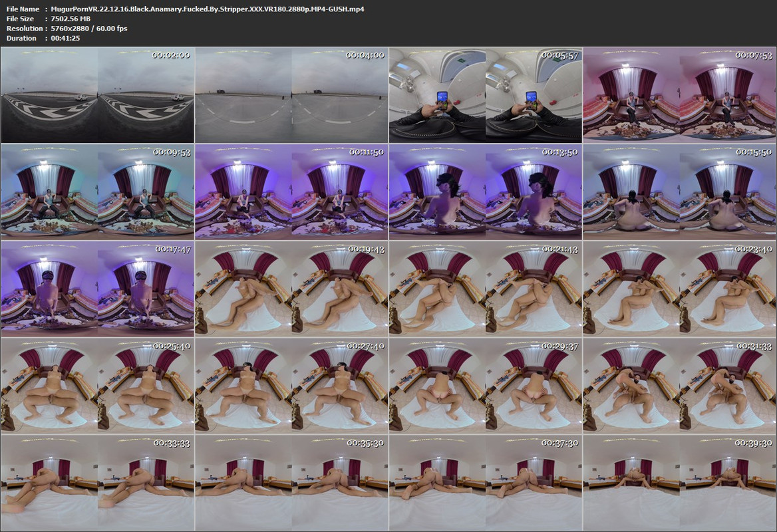Click the frame stamped 00:15:50
777x532 pixels.
pyautogui.click(x=679, y=192)
